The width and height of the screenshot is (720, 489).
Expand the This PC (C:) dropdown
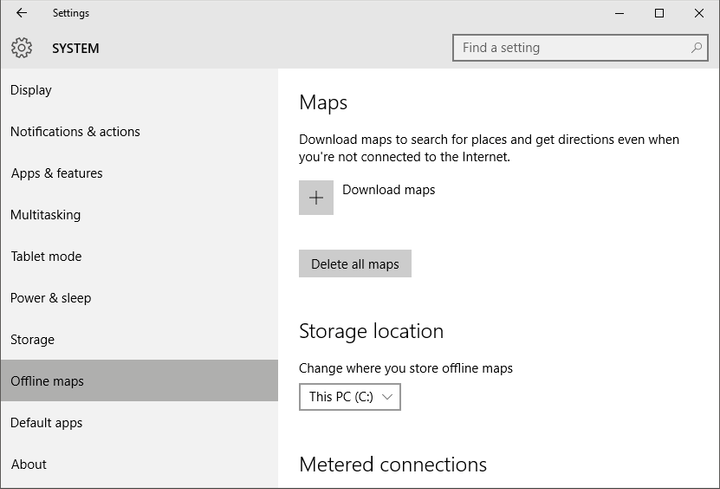point(350,397)
